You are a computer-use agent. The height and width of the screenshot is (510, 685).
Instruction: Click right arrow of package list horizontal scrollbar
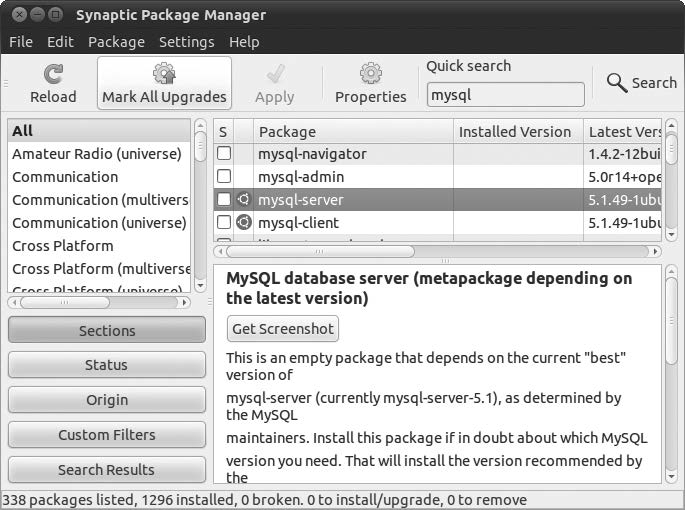[655, 251]
